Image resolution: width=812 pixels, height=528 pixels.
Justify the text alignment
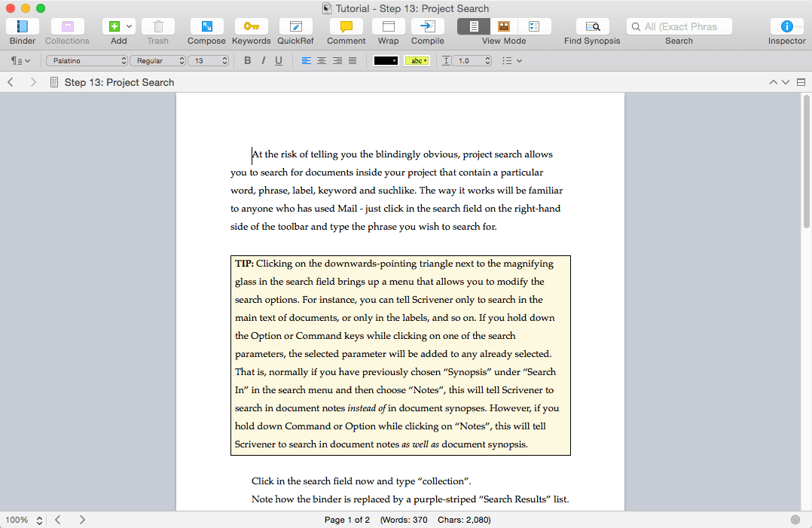(353, 60)
